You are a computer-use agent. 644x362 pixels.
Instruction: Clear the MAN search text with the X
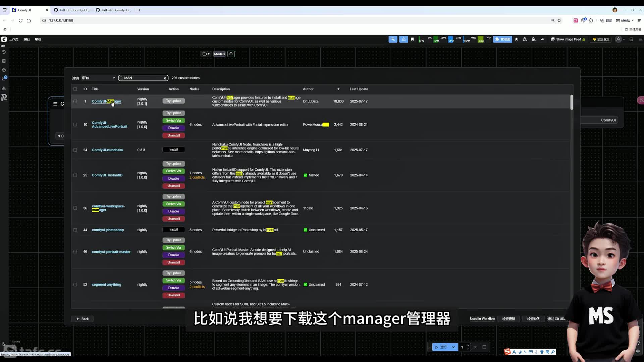[x=165, y=78]
